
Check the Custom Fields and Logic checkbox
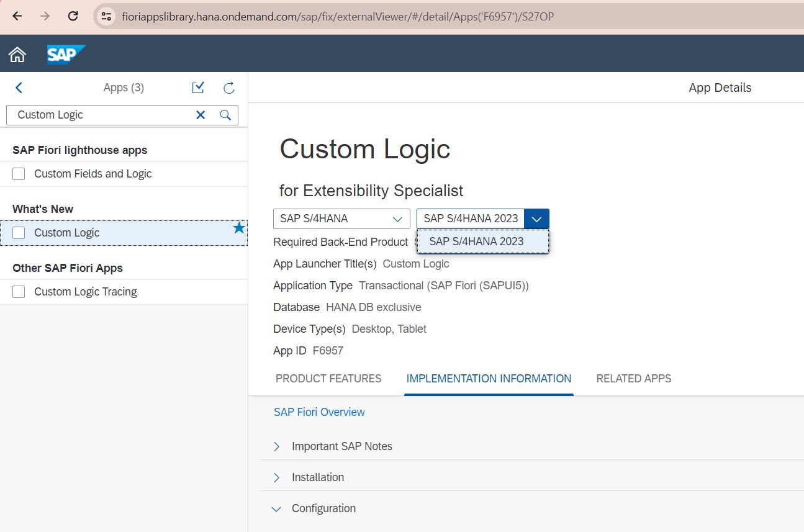pos(19,174)
